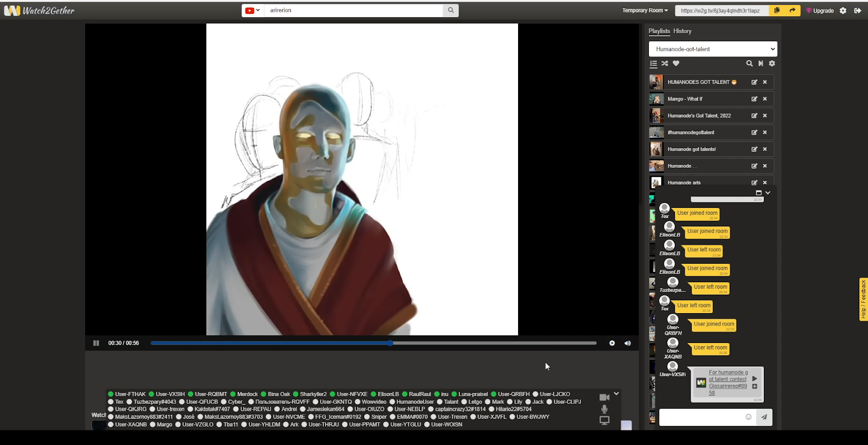Pause the playing video
Viewport: 868px width, 445px height.
96,343
